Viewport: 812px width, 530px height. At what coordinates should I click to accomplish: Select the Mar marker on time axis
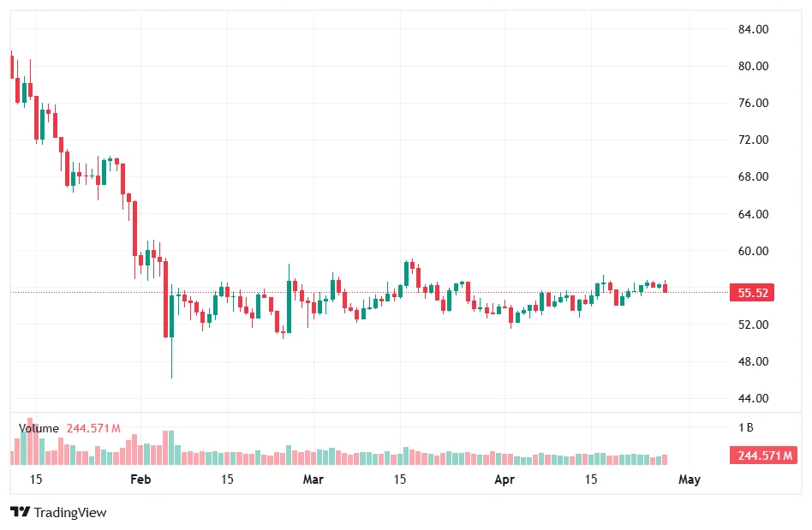(313, 479)
